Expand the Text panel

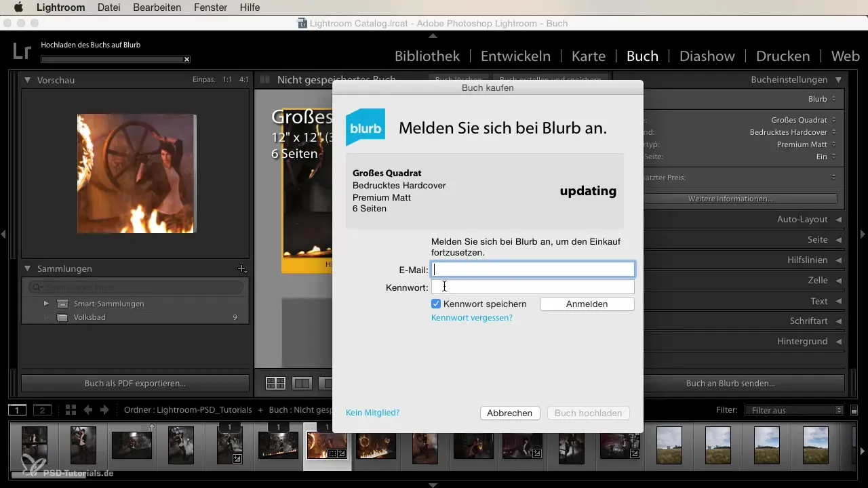(x=839, y=301)
